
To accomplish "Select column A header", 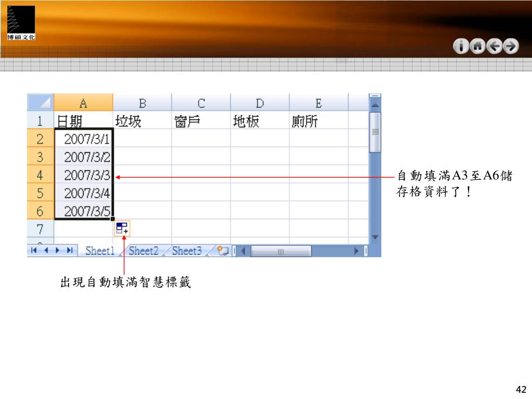I will [84, 102].
